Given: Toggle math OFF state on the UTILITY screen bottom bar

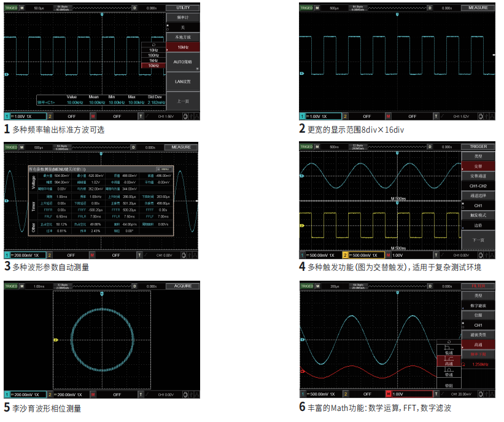Looking at the screenshot, I should click(117, 117).
